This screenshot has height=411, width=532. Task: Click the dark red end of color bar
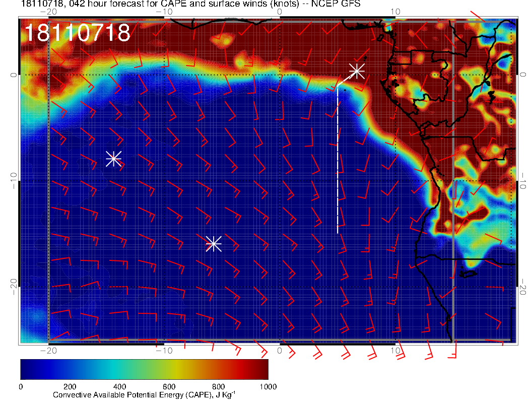pos(263,369)
